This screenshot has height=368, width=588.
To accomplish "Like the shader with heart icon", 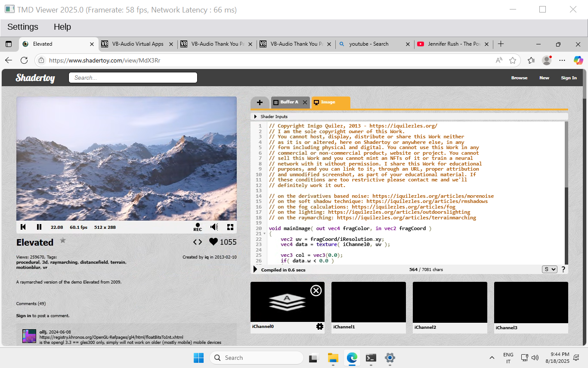I will 214,242.
